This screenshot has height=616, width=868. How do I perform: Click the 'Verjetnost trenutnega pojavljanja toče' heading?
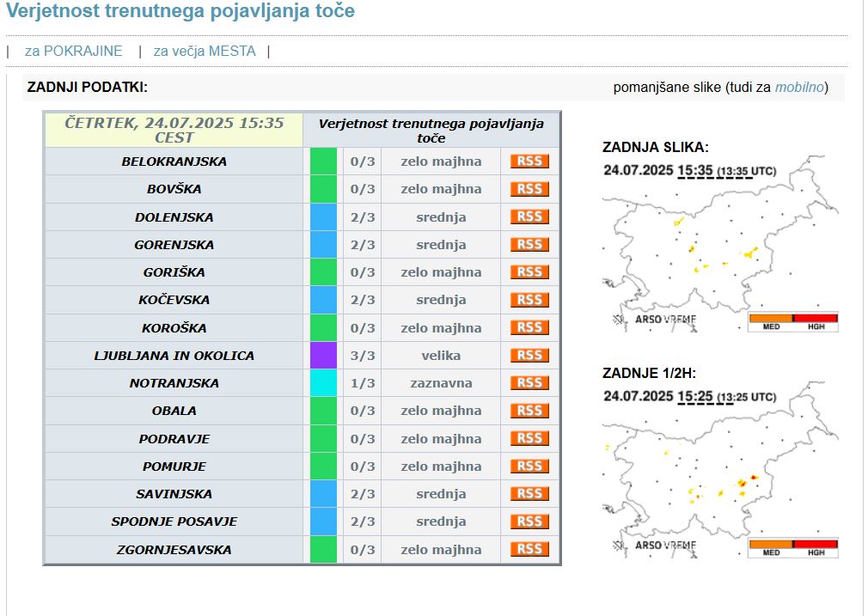point(180,12)
